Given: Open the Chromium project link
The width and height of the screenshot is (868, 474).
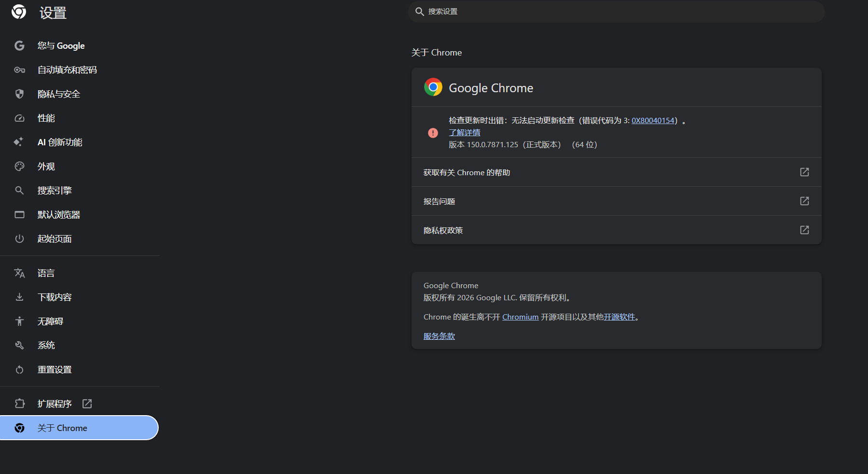Looking at the screenshot, I should click(520, 317).
